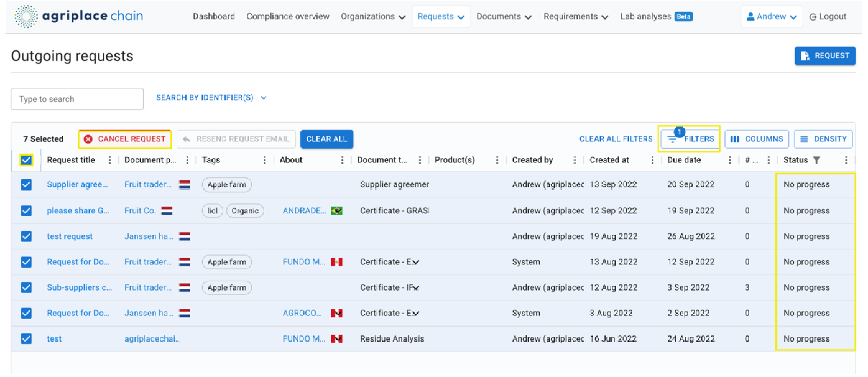Open Lab analyses page

coord(645,17)
